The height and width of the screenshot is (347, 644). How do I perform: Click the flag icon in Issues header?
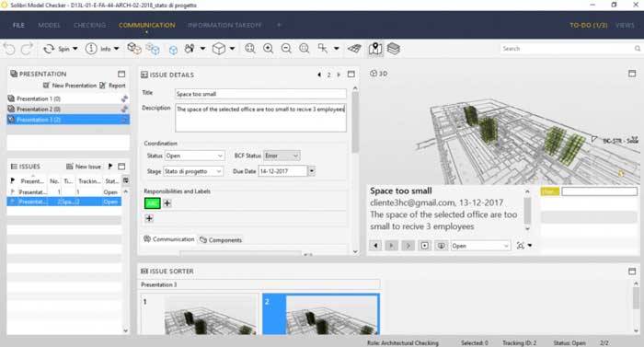110,167
